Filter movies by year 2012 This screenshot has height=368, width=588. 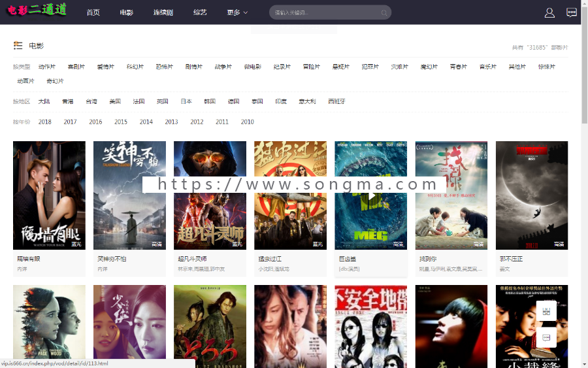coord(197,122)
